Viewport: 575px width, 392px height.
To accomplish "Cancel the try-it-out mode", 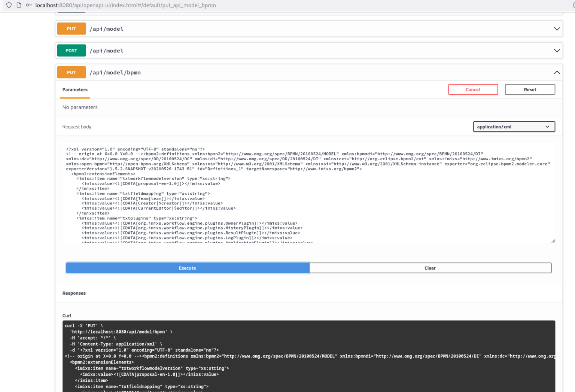I will coord(473,89).
